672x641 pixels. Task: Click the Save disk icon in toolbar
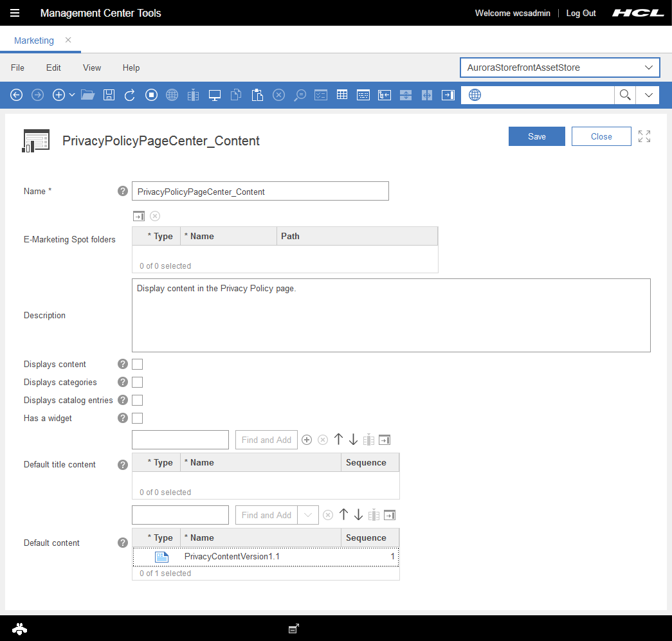click(x=109, y=95)
